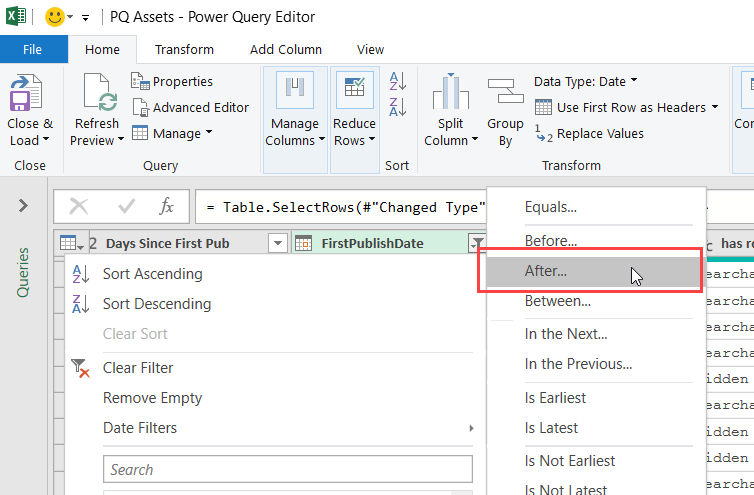Switch to the View ribbon tab
The image size is (754, 495).
(x=370, y=50)
